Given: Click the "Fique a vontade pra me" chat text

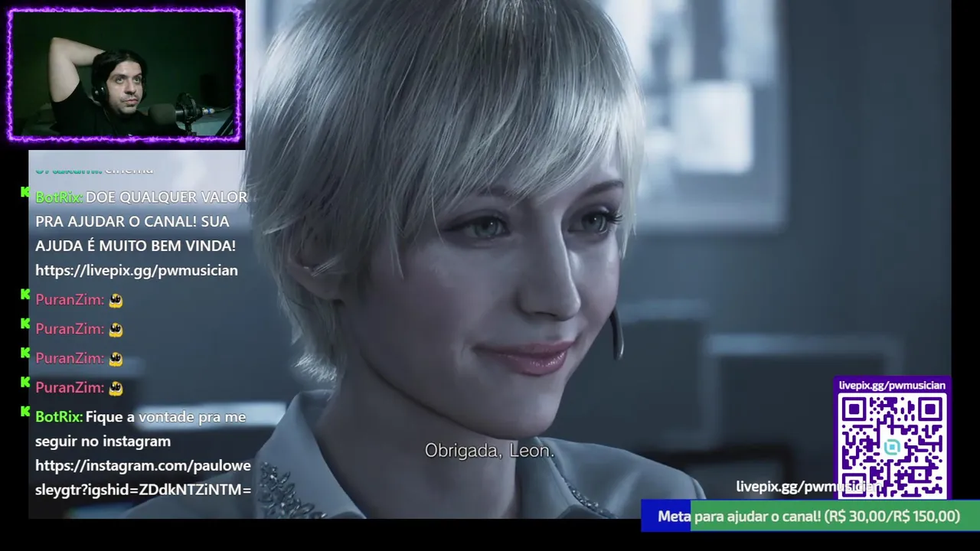Looking at the screenshot, I should (165, 416).
